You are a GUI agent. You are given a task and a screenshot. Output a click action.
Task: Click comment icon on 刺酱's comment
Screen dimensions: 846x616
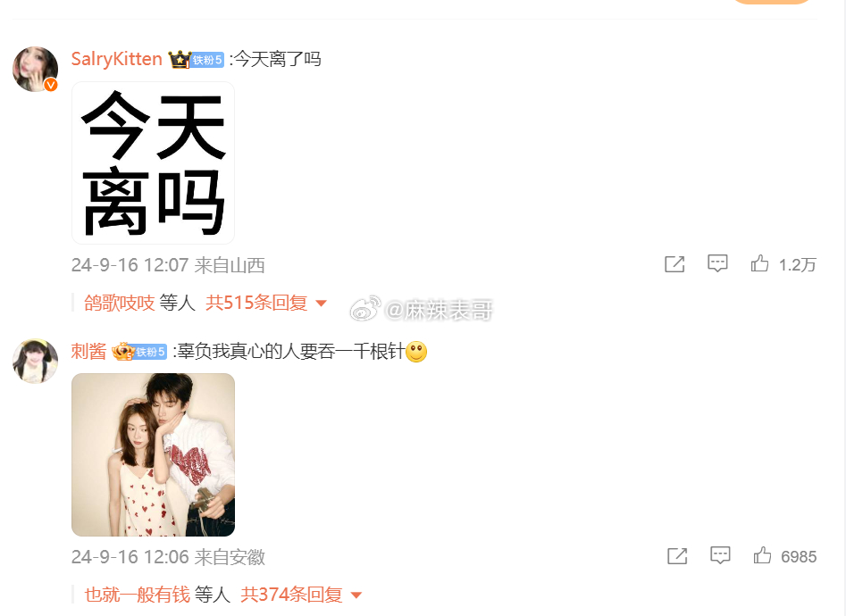[720, 555]
